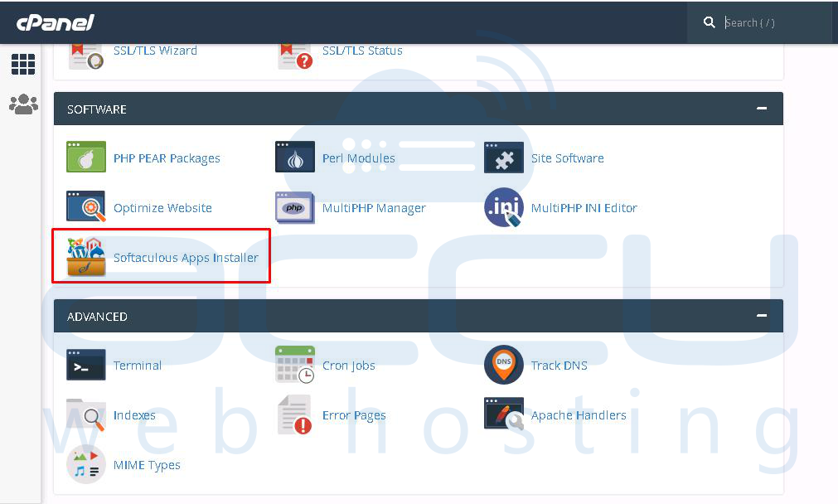838x504 pixels.
Task: Click the search magnifier icon
Action: point(710,22)
